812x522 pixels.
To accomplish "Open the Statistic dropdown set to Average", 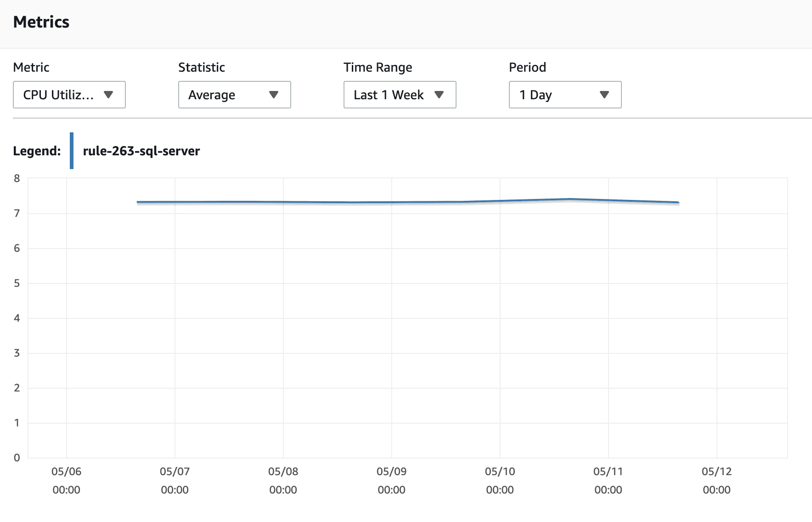I will click(x=235, y=95).
